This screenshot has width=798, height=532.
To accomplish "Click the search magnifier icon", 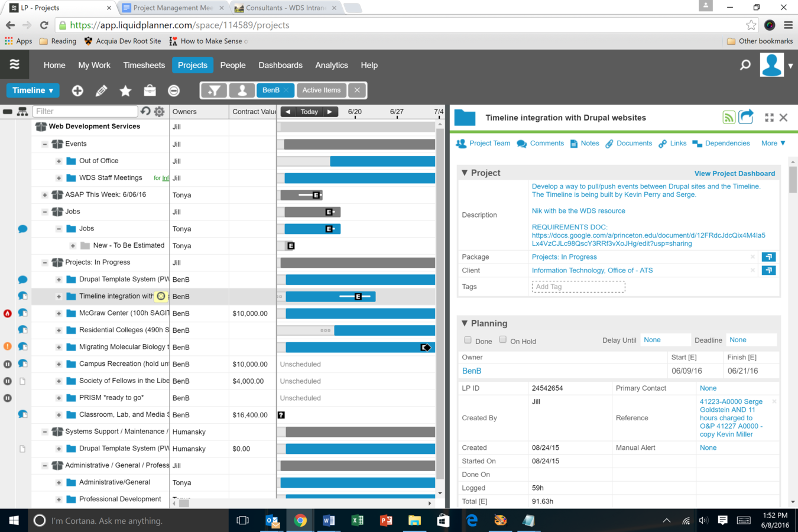I will click(745, 65).
